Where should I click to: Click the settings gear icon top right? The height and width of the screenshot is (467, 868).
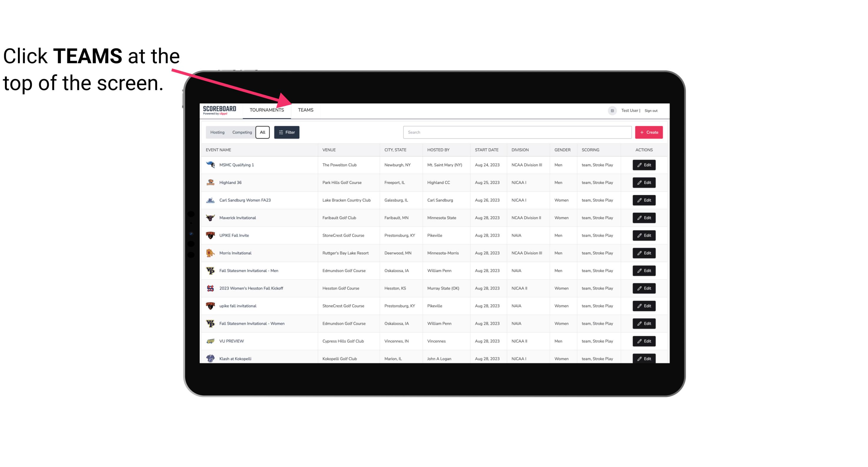pyautogui.click(x=612, y=110)
